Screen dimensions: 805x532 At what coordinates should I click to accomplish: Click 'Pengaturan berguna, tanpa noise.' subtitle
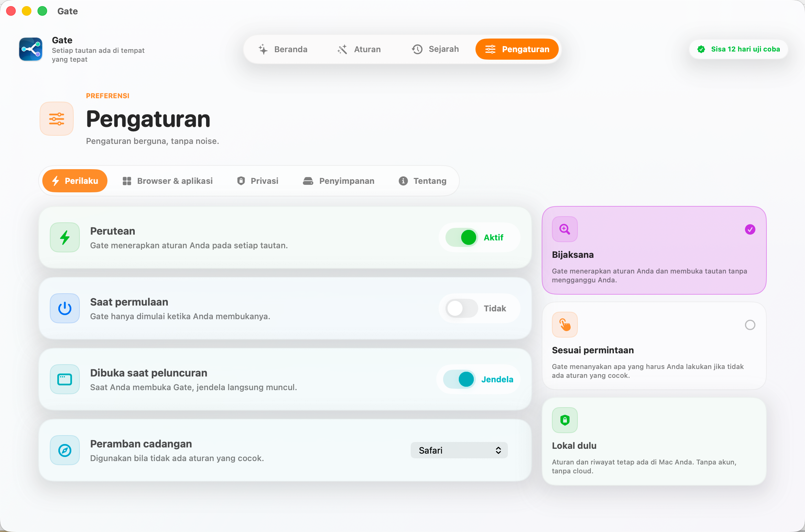click(x=152, y=141)
